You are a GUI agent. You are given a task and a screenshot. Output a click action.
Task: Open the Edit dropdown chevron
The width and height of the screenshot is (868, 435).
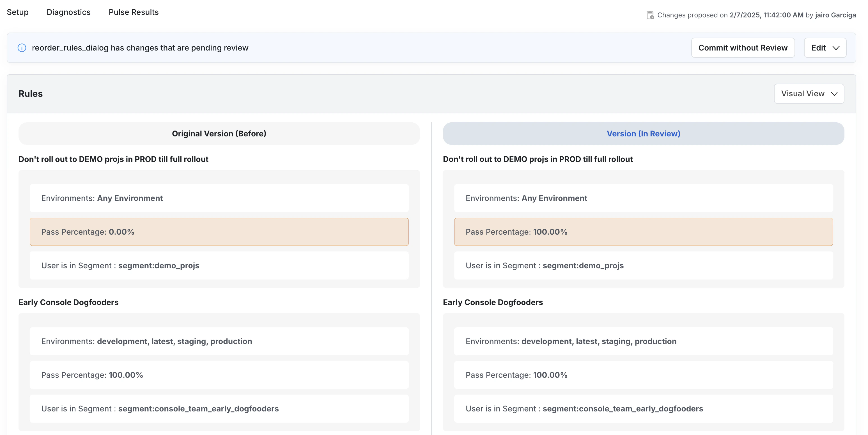tap(836, 48)
